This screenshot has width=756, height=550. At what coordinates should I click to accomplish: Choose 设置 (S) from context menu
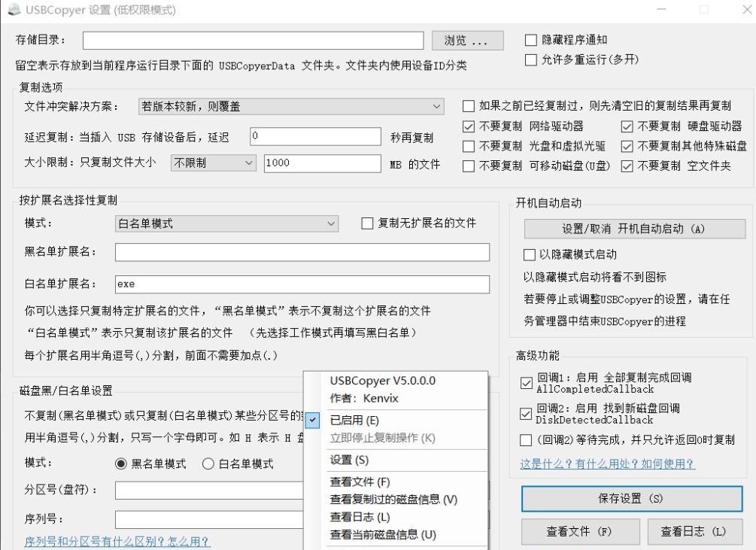pyautogui.click(x=349, y=460)
